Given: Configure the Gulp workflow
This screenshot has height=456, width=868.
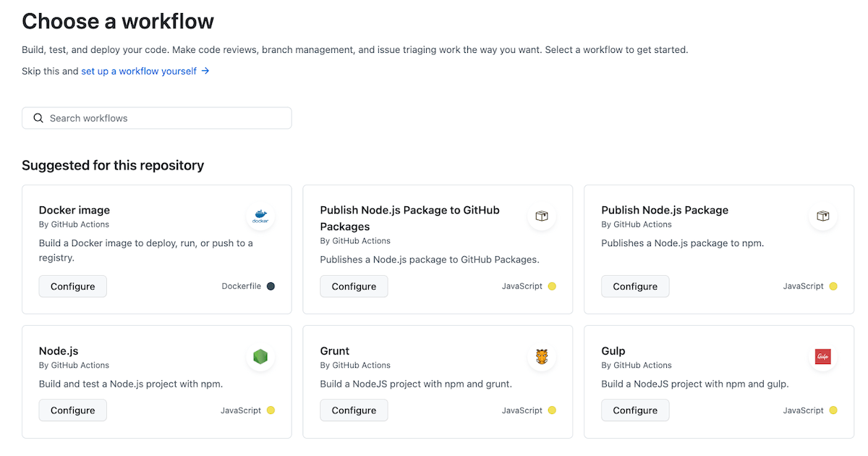Looking at the screenshot, I should coord(634,410).
